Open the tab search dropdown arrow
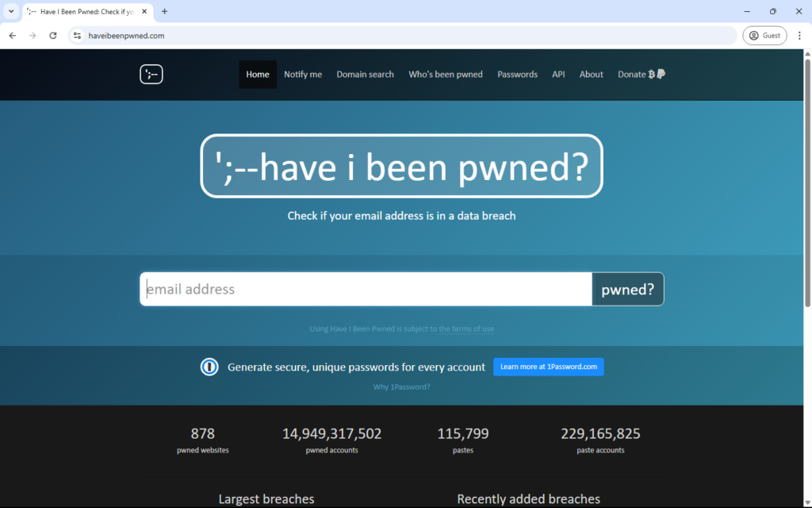 (x=11, y=11)
